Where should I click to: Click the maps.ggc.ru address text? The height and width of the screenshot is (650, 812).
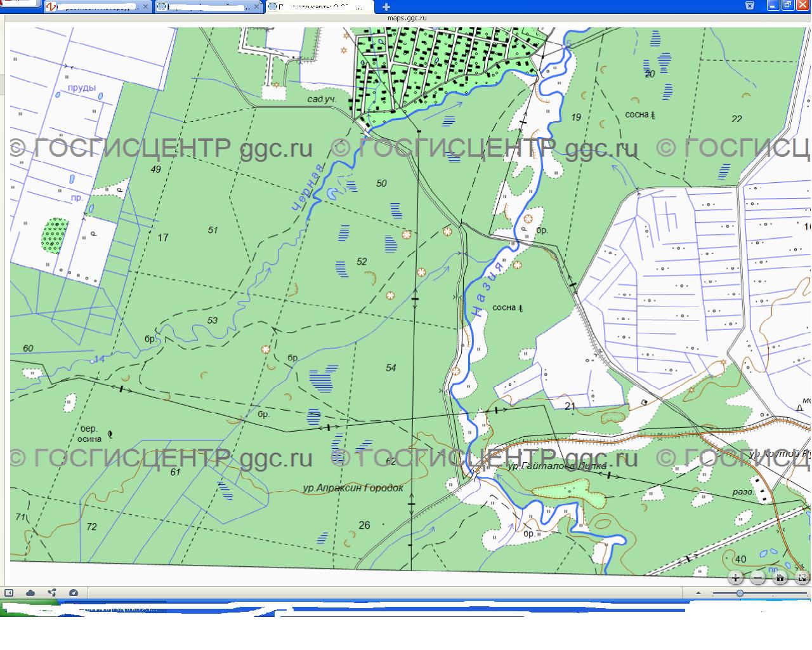coord(407,18)
